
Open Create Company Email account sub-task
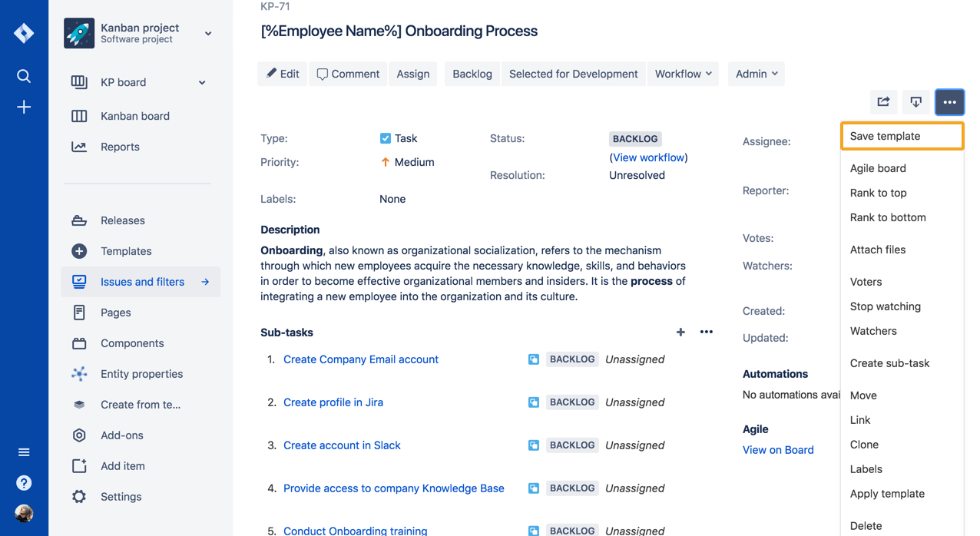(x=361, y=359)
